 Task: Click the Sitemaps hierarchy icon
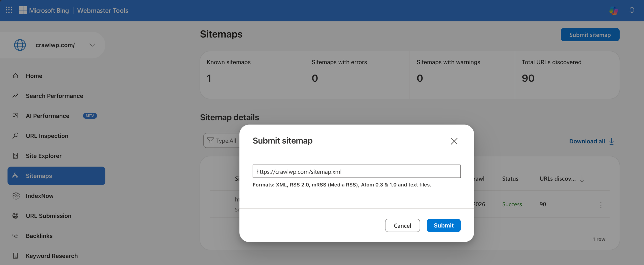coord(15,176)
